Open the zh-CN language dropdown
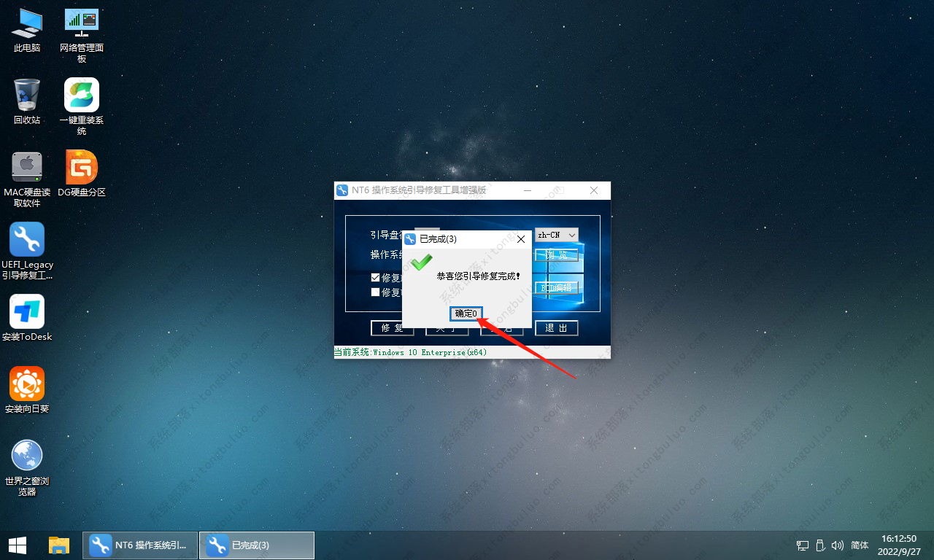 coord(557,235)
